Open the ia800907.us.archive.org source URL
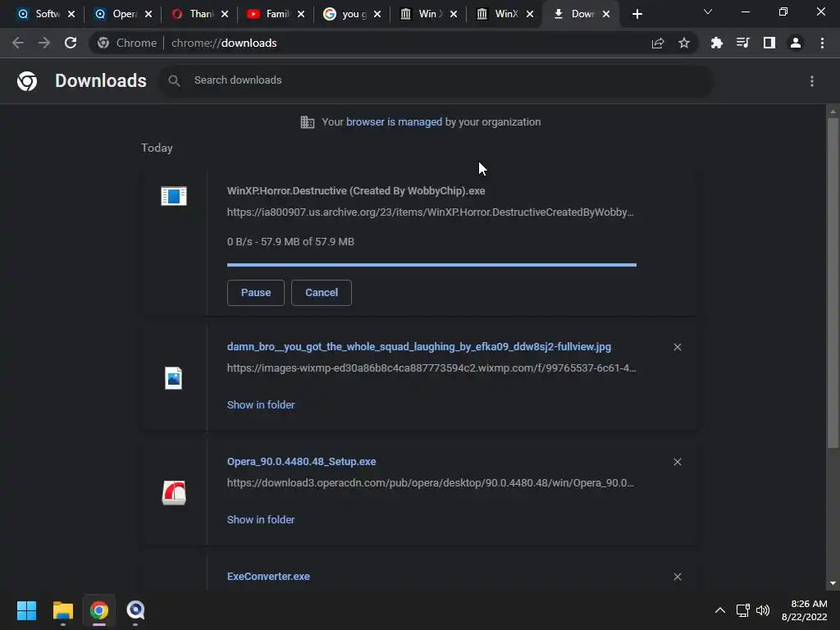The width and height of the screenshot is (840, 630). coord(430,212)
